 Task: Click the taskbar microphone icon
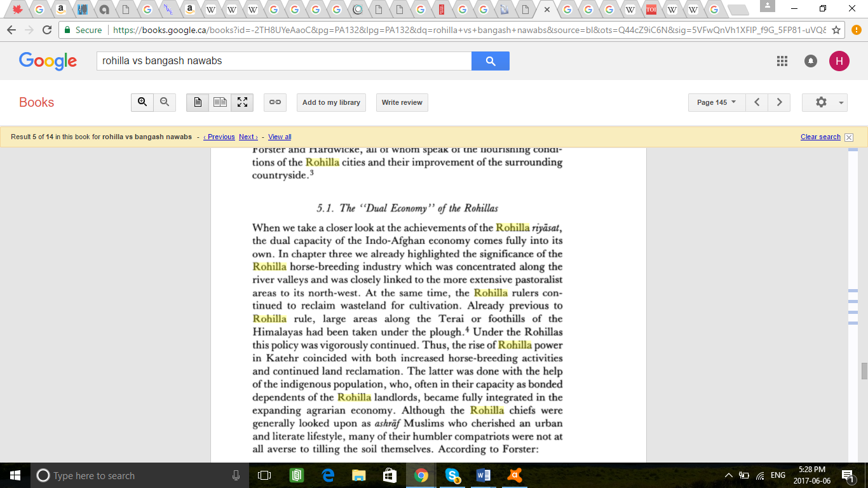236,475
